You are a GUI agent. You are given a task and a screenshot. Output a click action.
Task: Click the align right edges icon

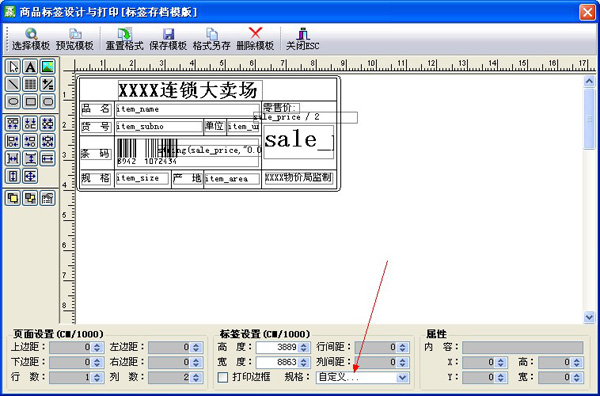[x=30, y=141]
